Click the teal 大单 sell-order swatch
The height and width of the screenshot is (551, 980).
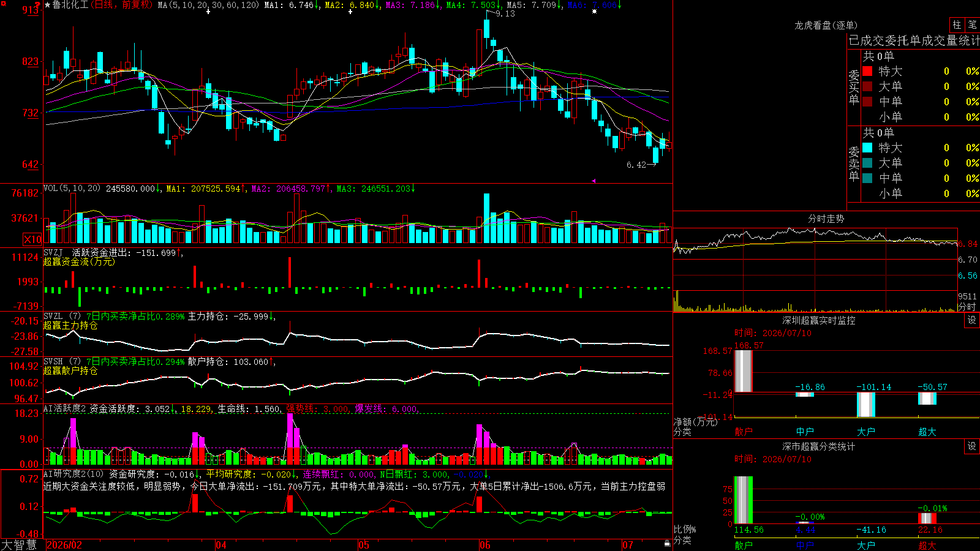pos(867,163)
